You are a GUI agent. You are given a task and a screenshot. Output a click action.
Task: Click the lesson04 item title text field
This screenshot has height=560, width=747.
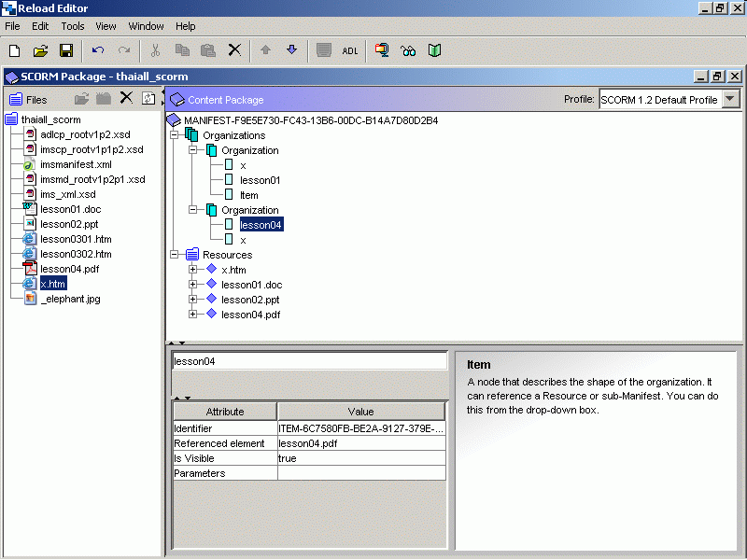pos(309,361)
